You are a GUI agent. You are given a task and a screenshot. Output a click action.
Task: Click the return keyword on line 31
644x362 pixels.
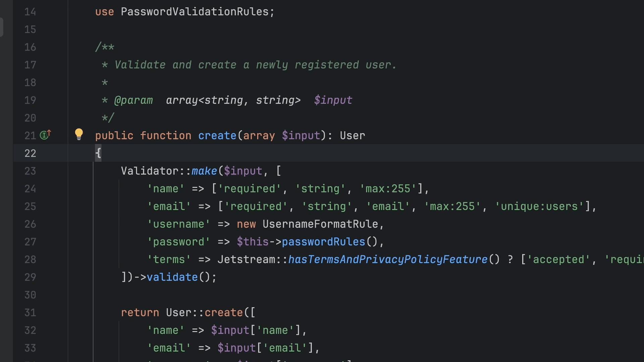[x=140, y=312]
